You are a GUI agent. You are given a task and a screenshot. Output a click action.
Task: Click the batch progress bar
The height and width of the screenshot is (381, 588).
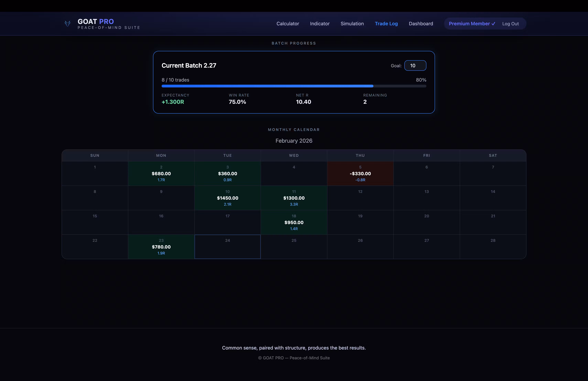coord(294,86)
